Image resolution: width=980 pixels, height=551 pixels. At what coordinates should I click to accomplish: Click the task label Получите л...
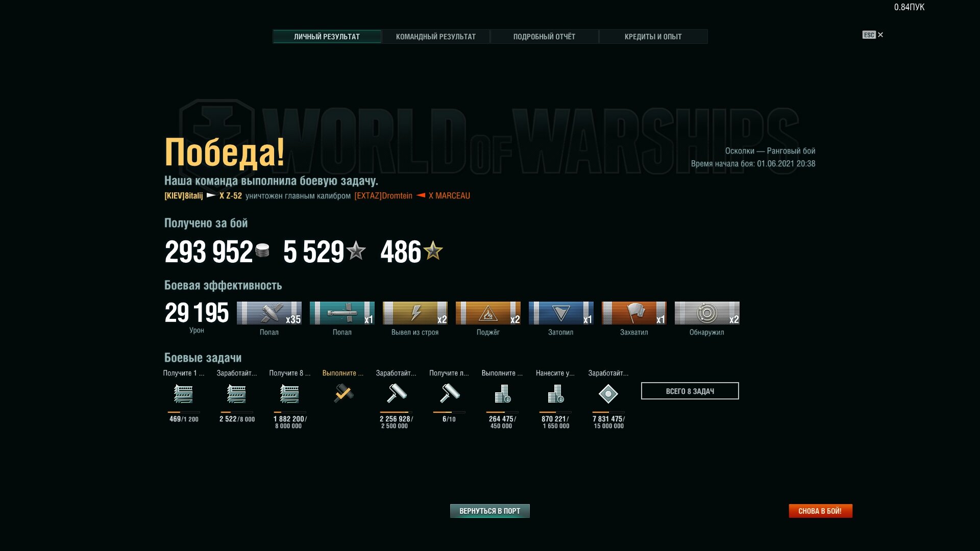(x=449, y=373)
